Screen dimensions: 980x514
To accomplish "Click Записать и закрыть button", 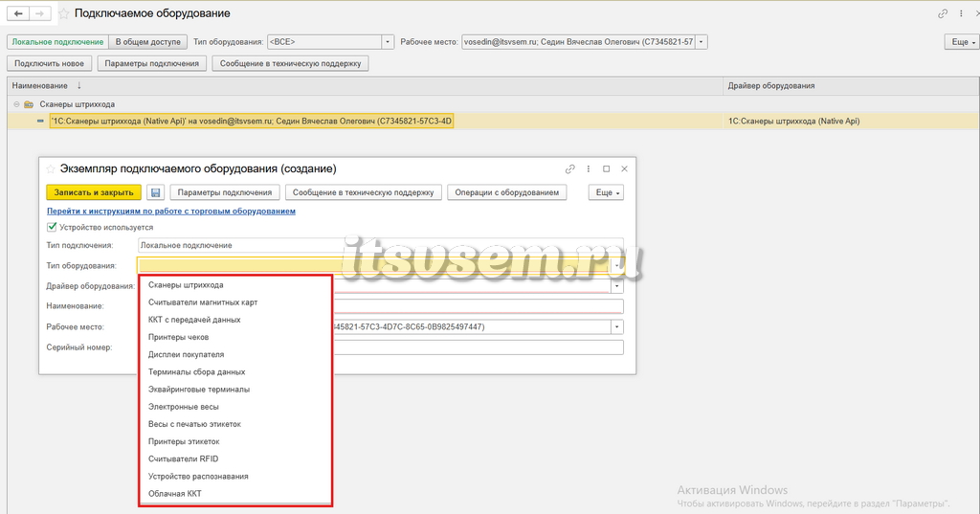I will pos(94,192).
